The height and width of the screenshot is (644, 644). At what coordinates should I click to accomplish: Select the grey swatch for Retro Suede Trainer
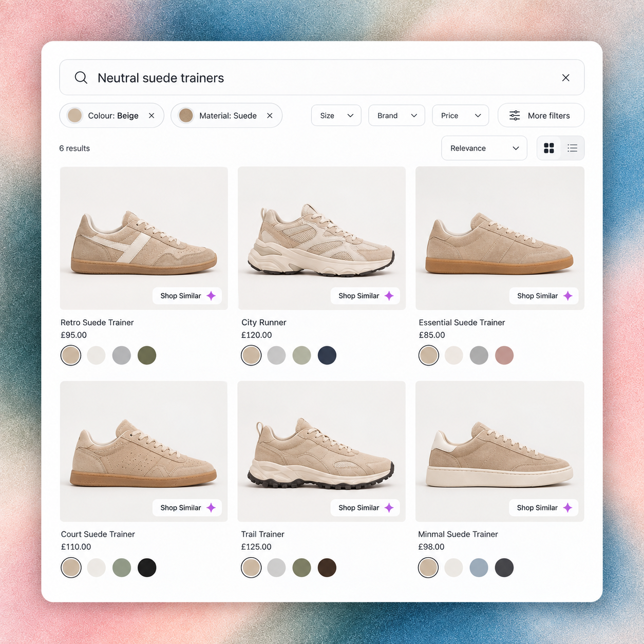click(121, 355)
